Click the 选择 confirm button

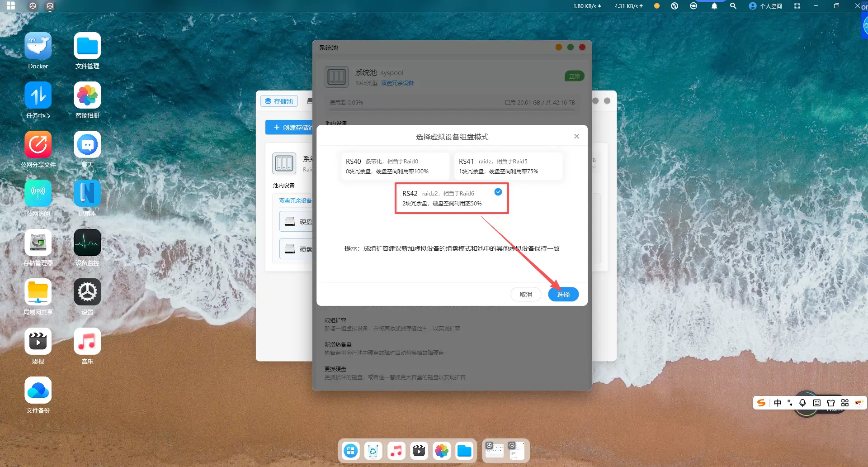click(563, 295)
